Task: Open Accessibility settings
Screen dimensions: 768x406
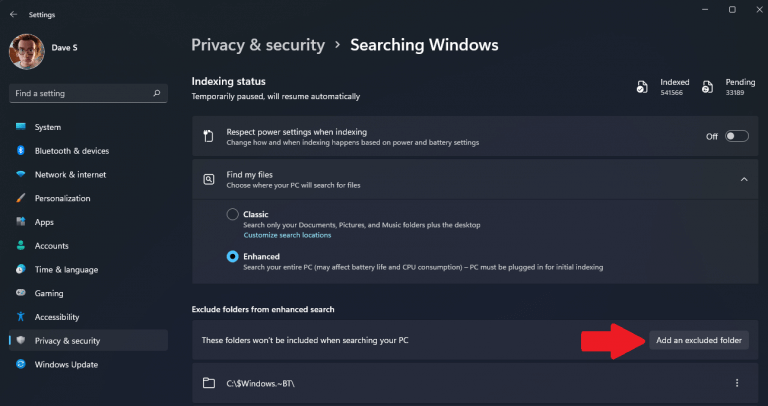Action: tap(88, 317)
